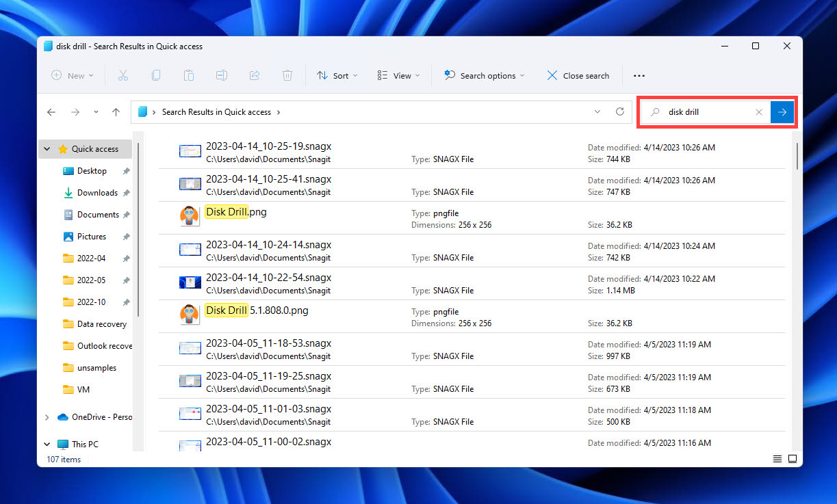Screen dimensions: 837x504
Task: Click the Share icon in toolbar
Action: [255, 75]
